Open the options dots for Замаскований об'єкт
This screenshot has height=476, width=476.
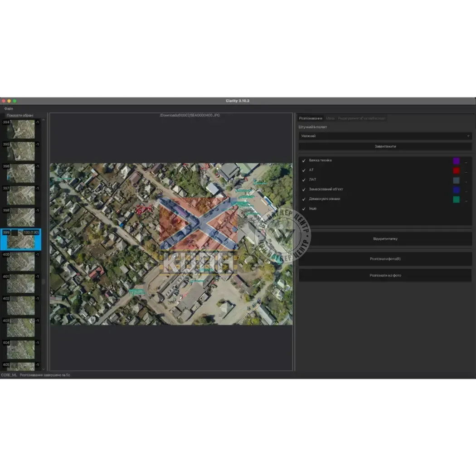pos(466,190)
